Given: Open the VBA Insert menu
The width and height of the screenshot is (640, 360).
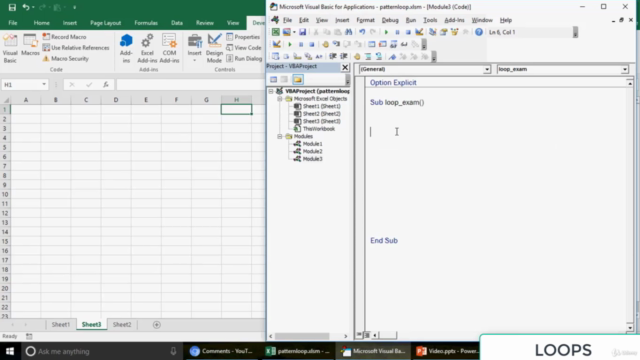Looking at the screenshot, I should click(342, 20).
